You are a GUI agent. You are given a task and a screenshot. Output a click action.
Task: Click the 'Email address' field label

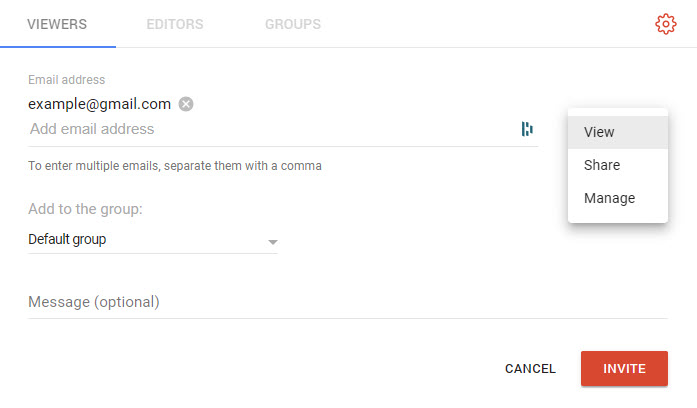[x=66, y=80]
